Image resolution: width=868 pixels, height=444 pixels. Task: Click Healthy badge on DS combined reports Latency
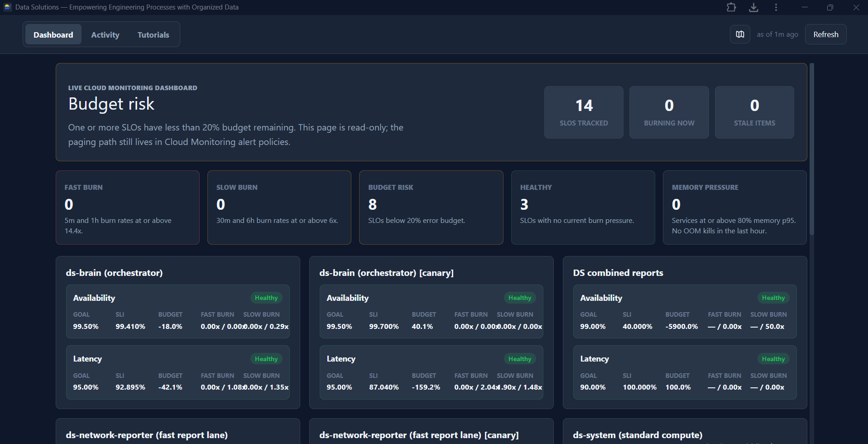click(x=773, y=359)
